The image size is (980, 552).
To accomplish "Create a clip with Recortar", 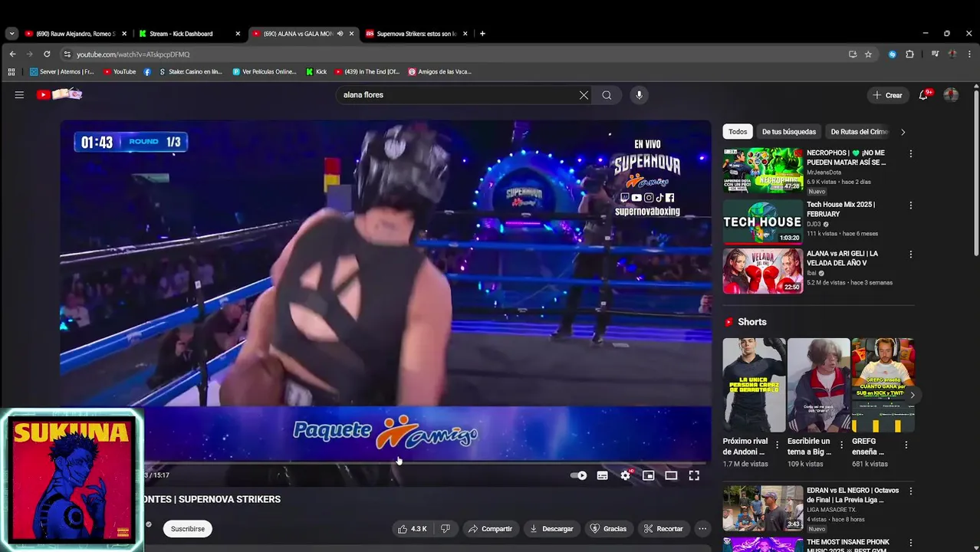I will (663, 529).
